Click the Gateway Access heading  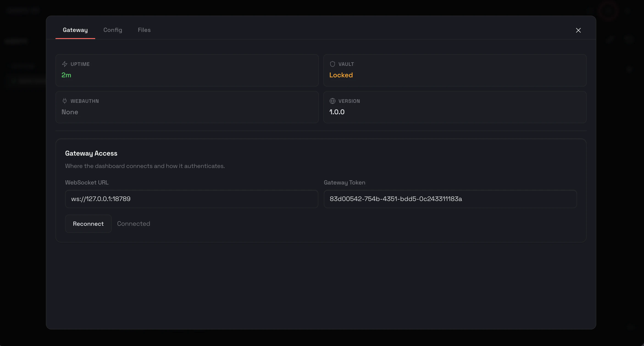[x=91, y=153]
